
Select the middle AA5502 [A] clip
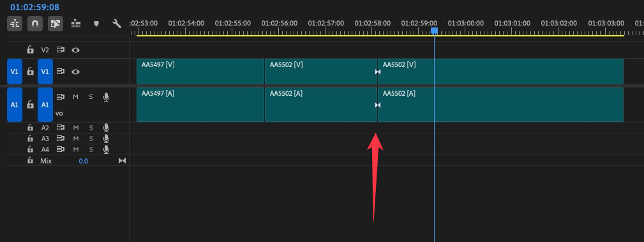[321, 105]
